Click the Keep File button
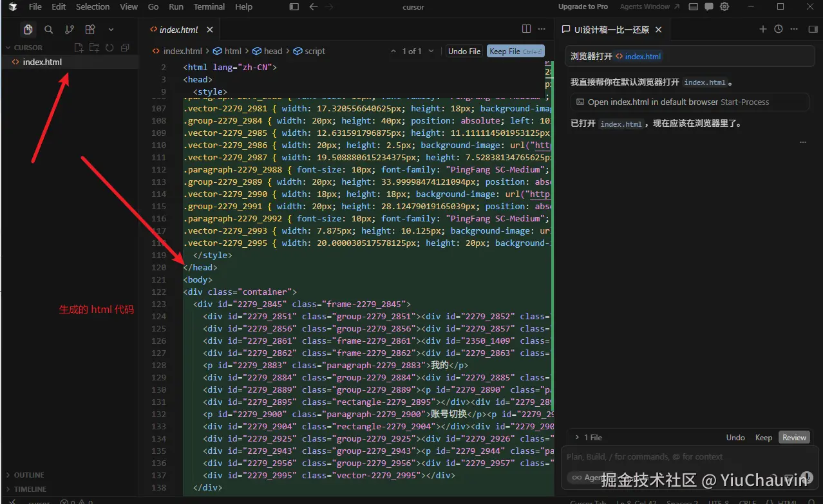Viewport: 823px width, 504px height. pos(516,51)
